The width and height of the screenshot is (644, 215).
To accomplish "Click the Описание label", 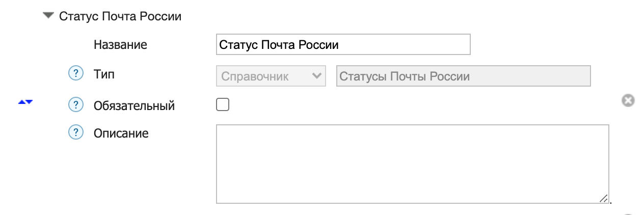I will 121,133.
